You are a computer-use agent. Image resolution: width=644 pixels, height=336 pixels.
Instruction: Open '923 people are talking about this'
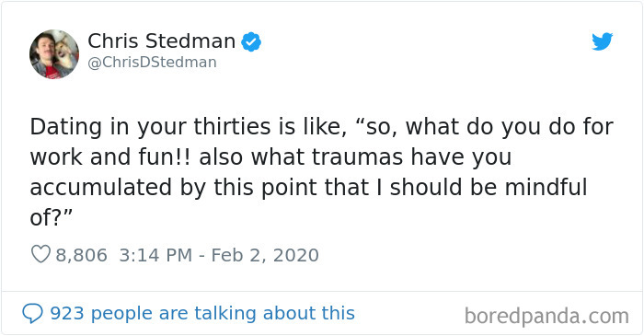click(x=202, y=313)
